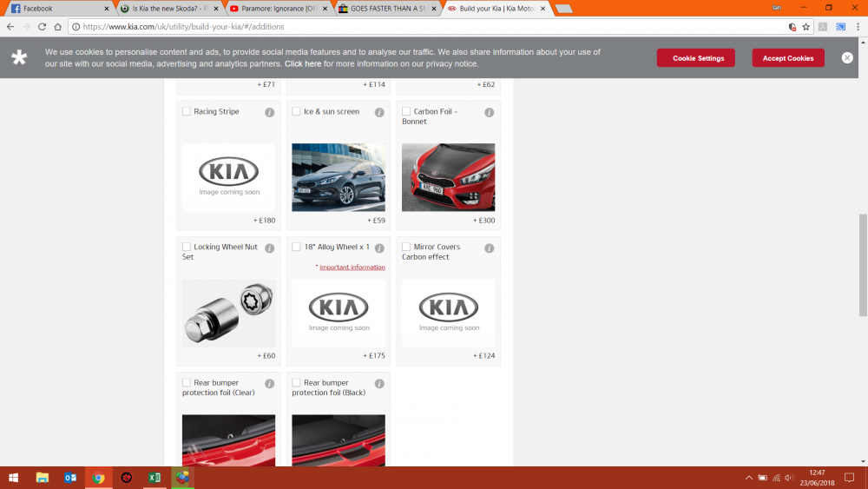Open File Explorer from taskbar
This screenshot has width=868, height=489.
pyautogui.click(x=42, y=478)
